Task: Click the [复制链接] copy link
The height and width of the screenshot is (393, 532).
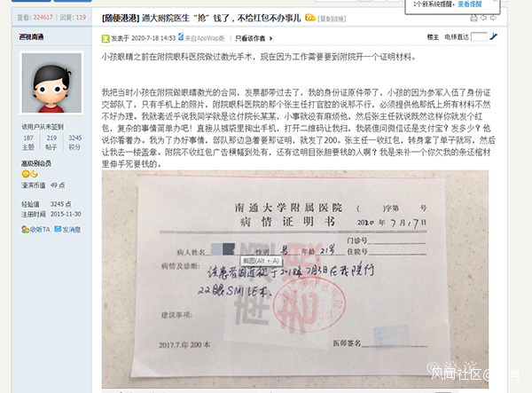Action: coord(332,19)
